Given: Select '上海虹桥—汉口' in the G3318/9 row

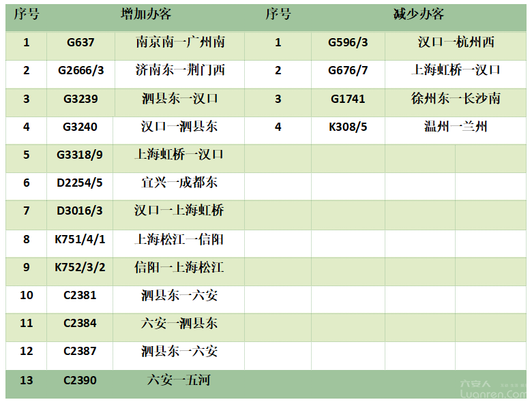Looking at the screenshot, I should tap(179, 155).
